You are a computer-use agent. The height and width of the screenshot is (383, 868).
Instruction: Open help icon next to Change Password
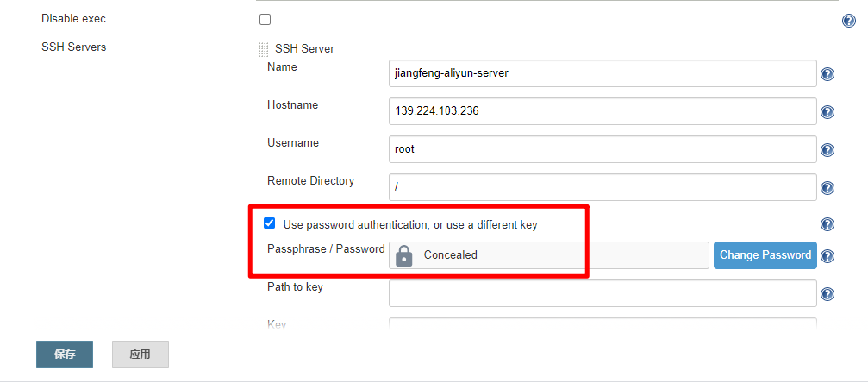(x=827, y=256)
